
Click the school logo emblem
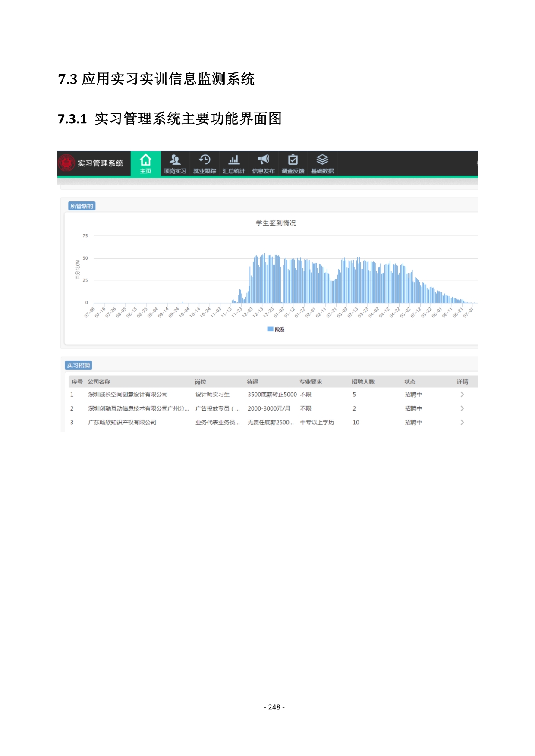pos(66,163)
